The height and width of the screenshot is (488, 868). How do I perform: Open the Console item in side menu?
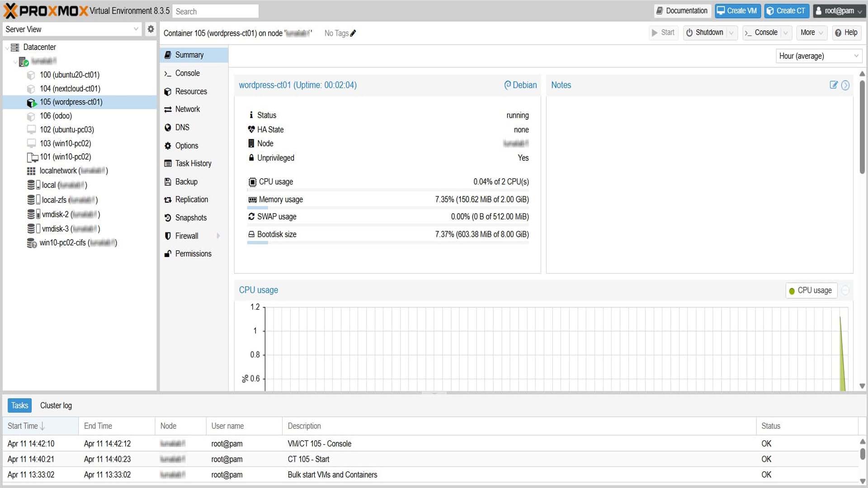(194, 73)
